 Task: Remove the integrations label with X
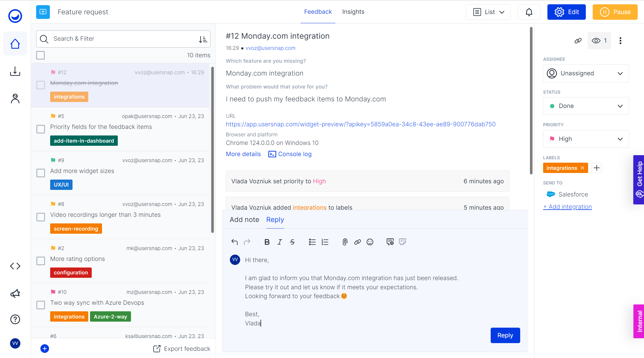click(582, 168)
